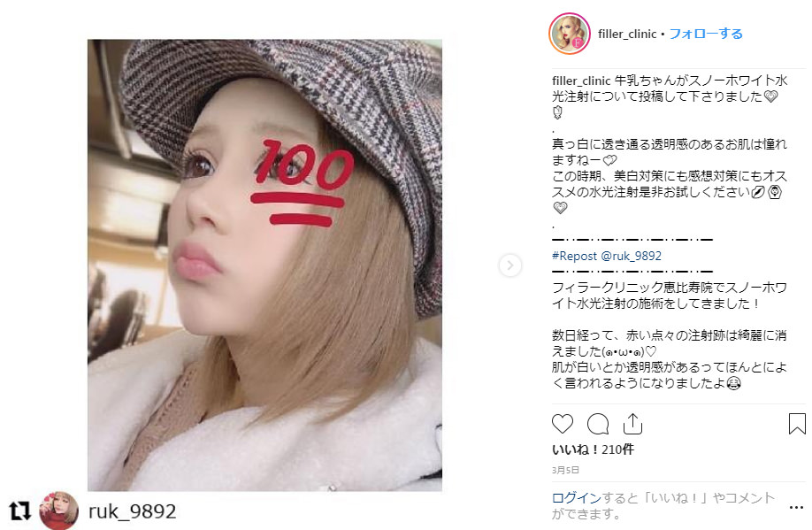Click the main post photo of the woman
Viewport: 812px width, 530px height.
coord(264,265)
